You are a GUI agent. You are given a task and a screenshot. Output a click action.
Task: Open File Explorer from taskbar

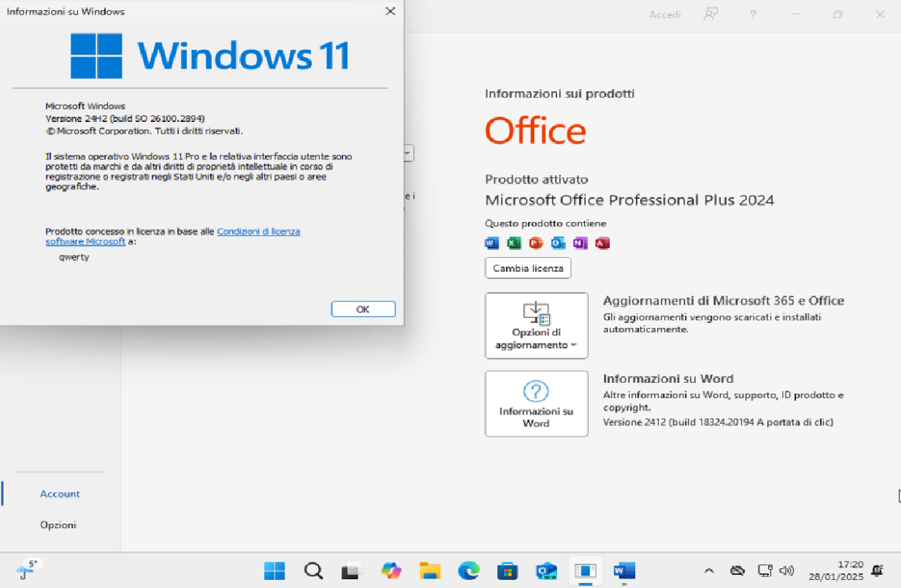pyautogui.click(x=430, y=570)
